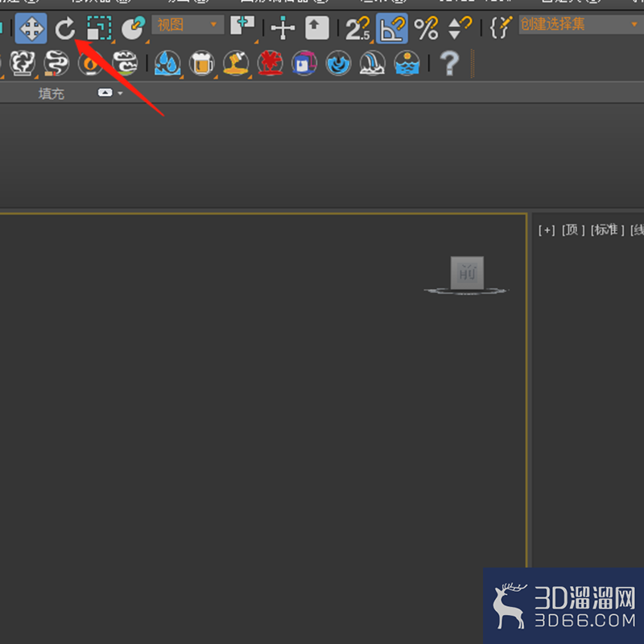
Task: Click the red splash preset icon
Action: [x=270, y=64]
